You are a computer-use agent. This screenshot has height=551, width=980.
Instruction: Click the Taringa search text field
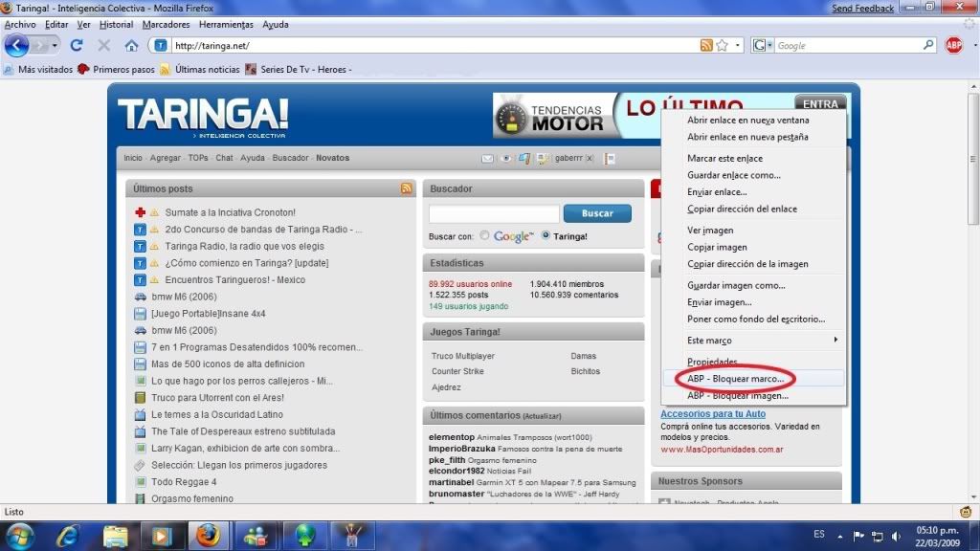pos(494,213)
